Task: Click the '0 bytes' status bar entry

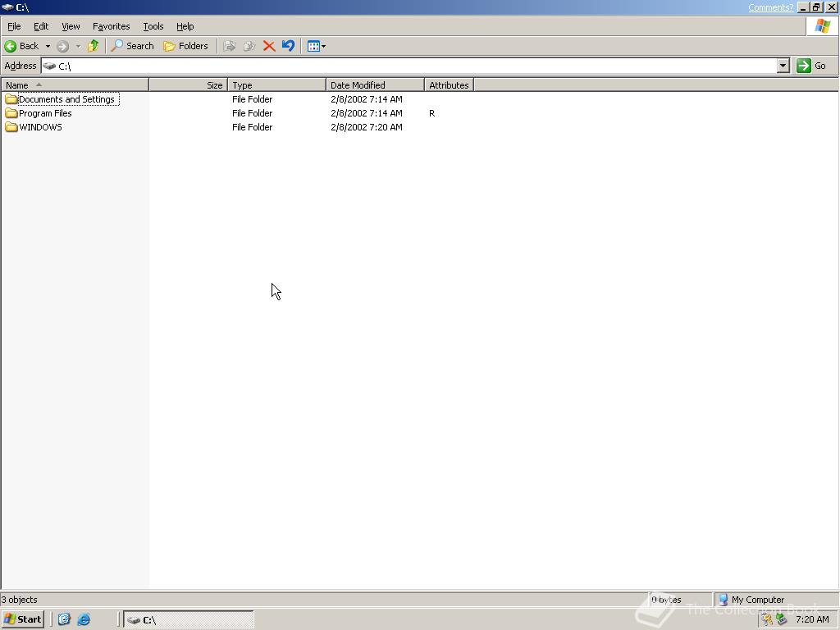Action: tap(666, 600)
